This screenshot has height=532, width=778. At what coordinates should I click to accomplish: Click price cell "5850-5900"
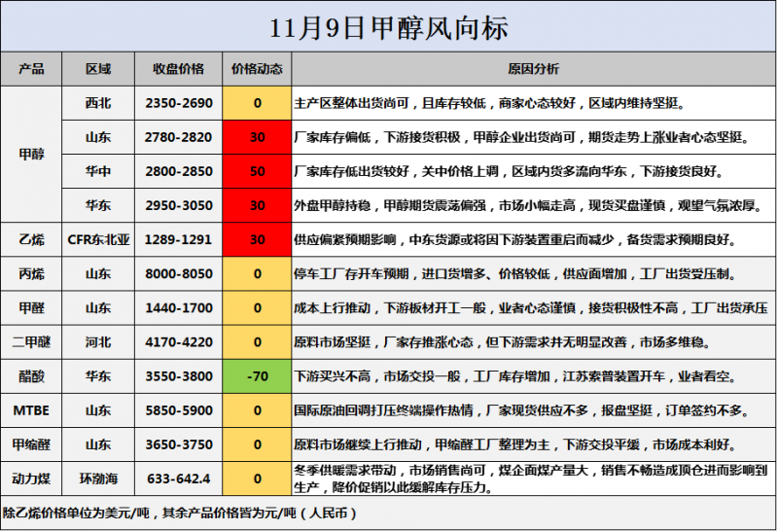click(179, 410)
